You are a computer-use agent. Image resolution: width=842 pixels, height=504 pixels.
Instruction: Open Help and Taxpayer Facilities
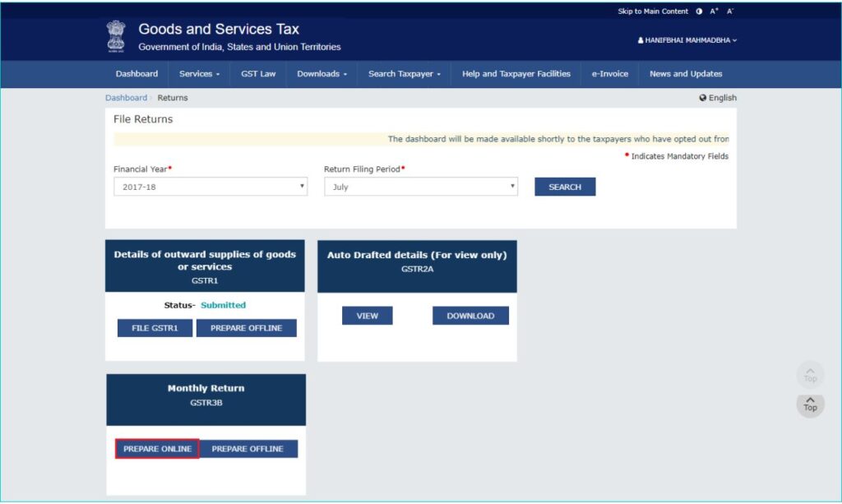point(516,74)
